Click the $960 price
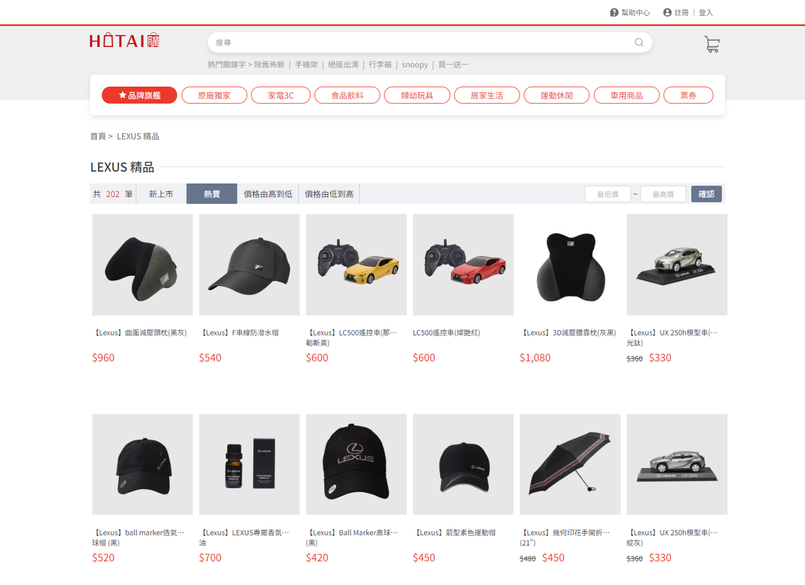Viewport: 805px width, 585px height. (103, 358)
